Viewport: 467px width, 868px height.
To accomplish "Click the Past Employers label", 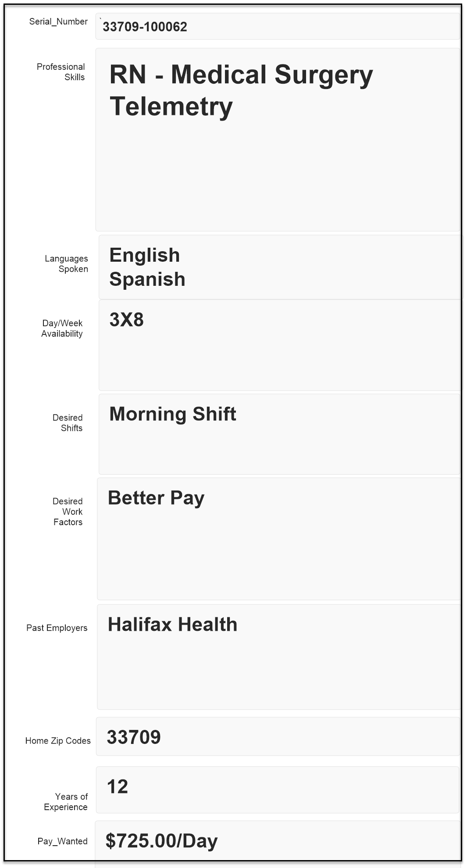I will click(57, 628).
